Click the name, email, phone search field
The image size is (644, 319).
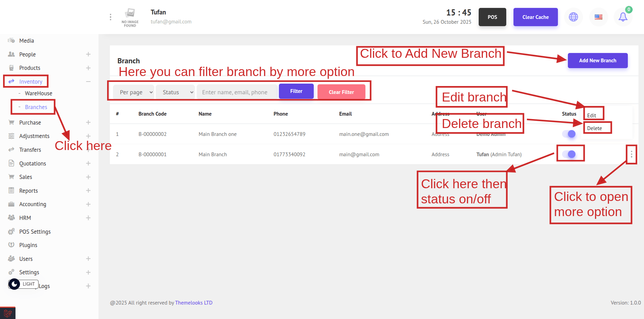237,92
